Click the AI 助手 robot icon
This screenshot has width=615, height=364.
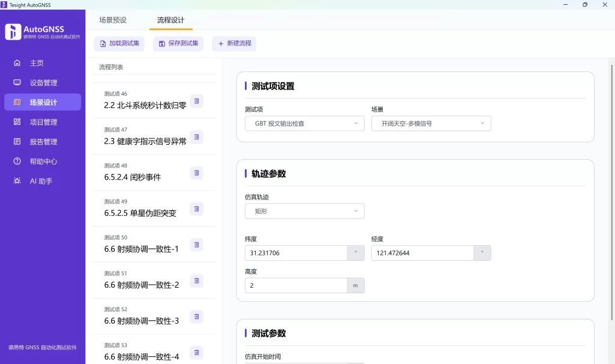17,180
